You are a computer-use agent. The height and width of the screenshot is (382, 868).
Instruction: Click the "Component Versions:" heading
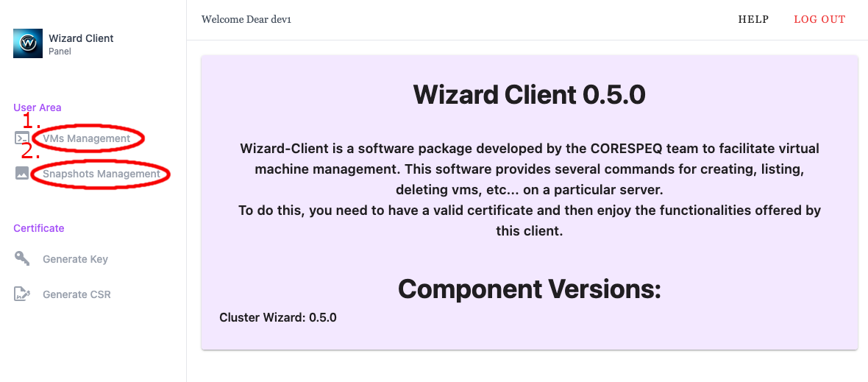529,289
